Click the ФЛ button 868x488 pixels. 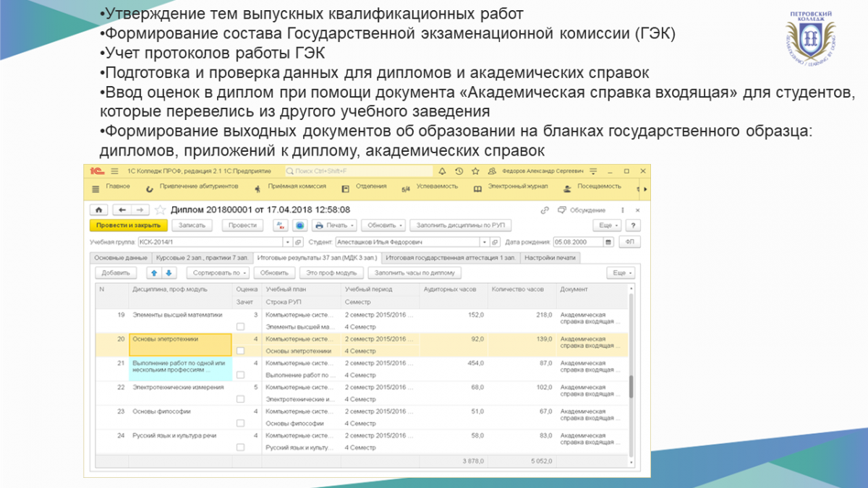(629, 242)
